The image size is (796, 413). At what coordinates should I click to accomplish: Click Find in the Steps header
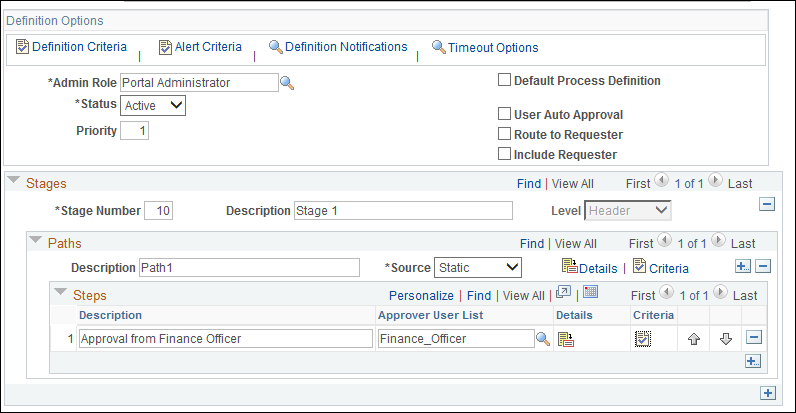click(479, 296)
